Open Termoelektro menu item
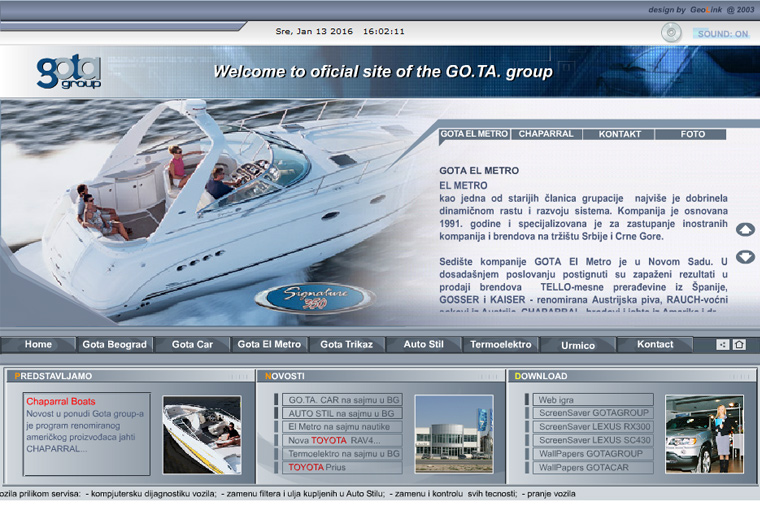Viewport: 760px width, 513px height. click(x=501, y=345)
